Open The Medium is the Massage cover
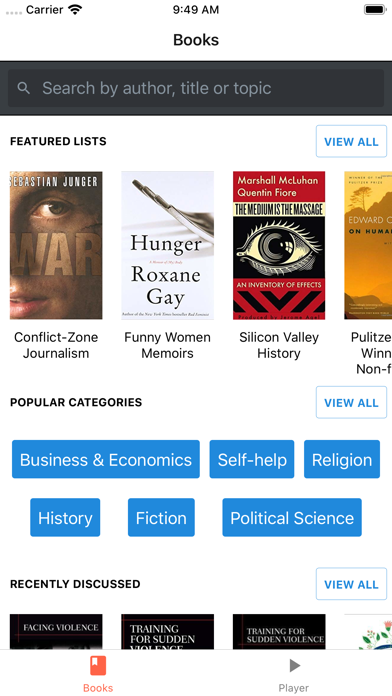 pos(279,245)
